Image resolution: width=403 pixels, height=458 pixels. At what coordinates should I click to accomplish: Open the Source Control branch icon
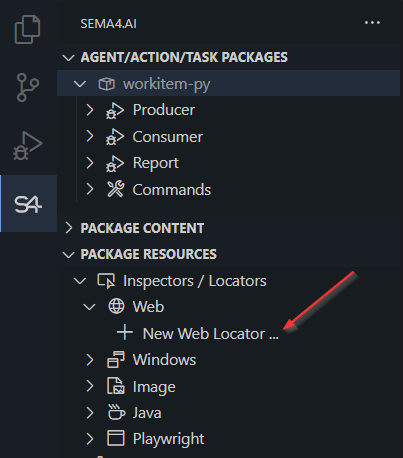pyautogui.click(x=28, y=87)
